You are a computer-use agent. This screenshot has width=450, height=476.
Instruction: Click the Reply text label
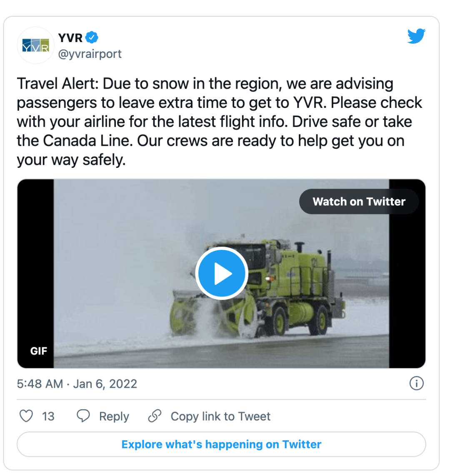pos(114,416)
